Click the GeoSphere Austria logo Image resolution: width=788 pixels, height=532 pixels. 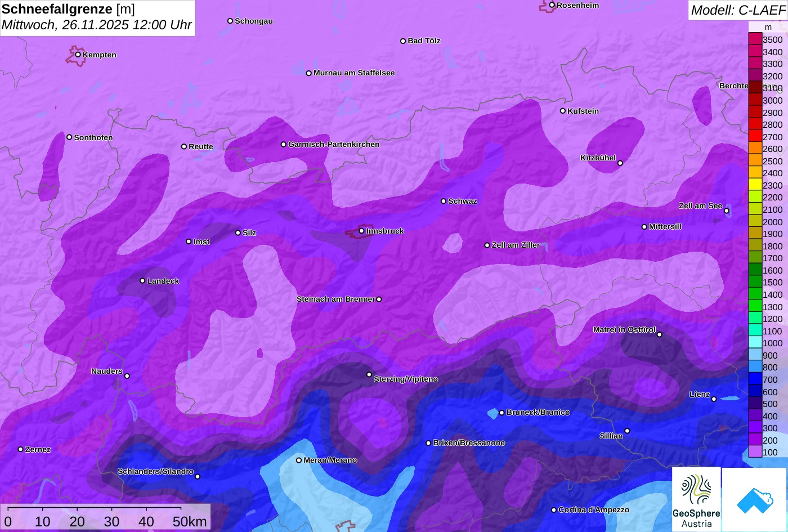tap(696, 499)
